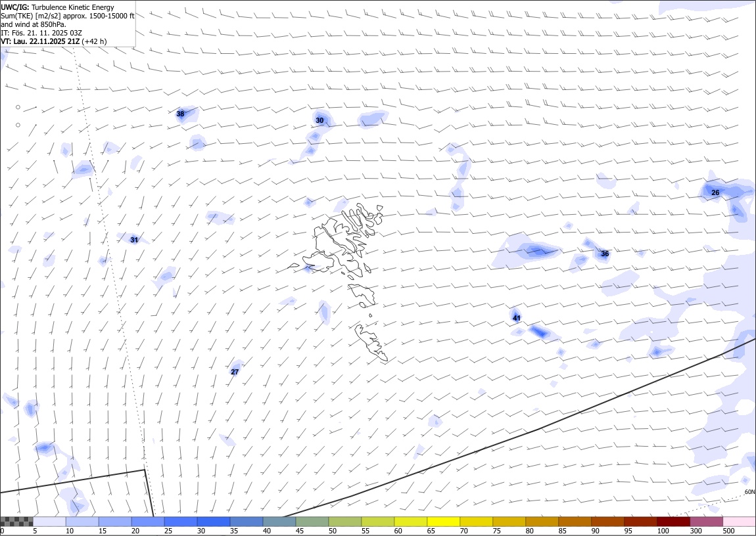Click the TKE peak value 30 on map

[319, 120]
